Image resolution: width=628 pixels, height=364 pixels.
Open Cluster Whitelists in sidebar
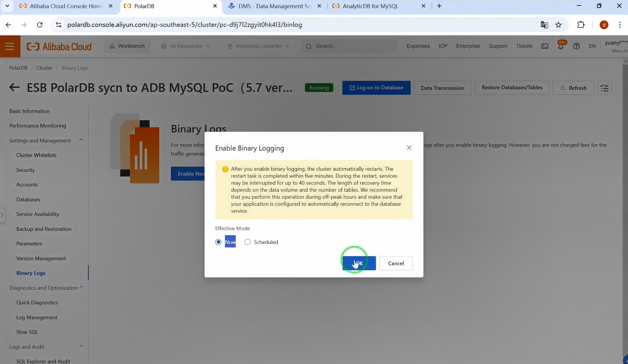36,155
